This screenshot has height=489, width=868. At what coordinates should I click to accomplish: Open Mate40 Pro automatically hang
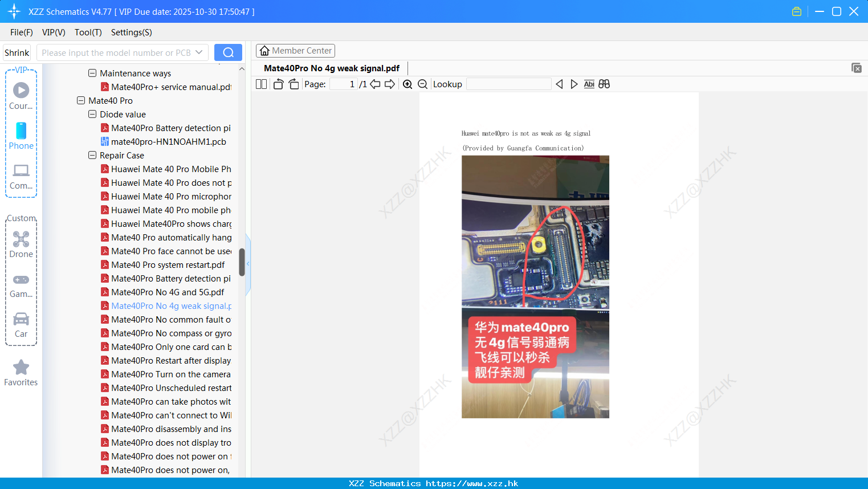pyautogui.click(x=166, y=238)
